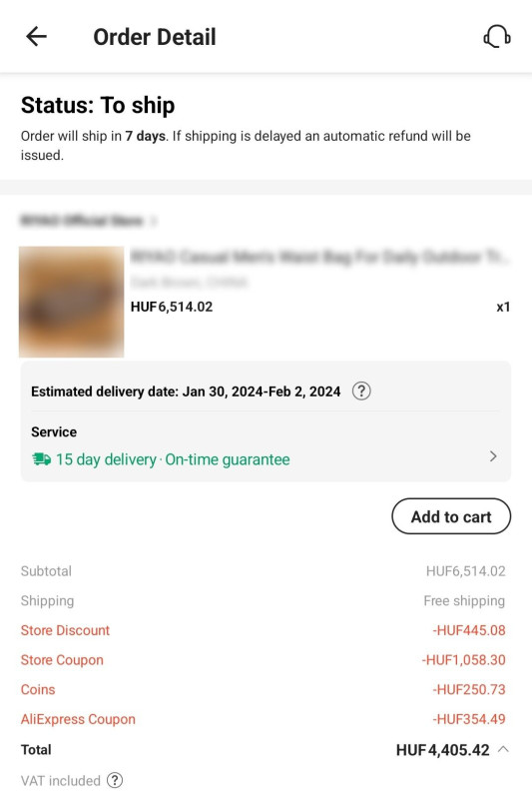Tap the Coins discount row
Viewport: 532px width, 799px height.
(x=264, y=689)
